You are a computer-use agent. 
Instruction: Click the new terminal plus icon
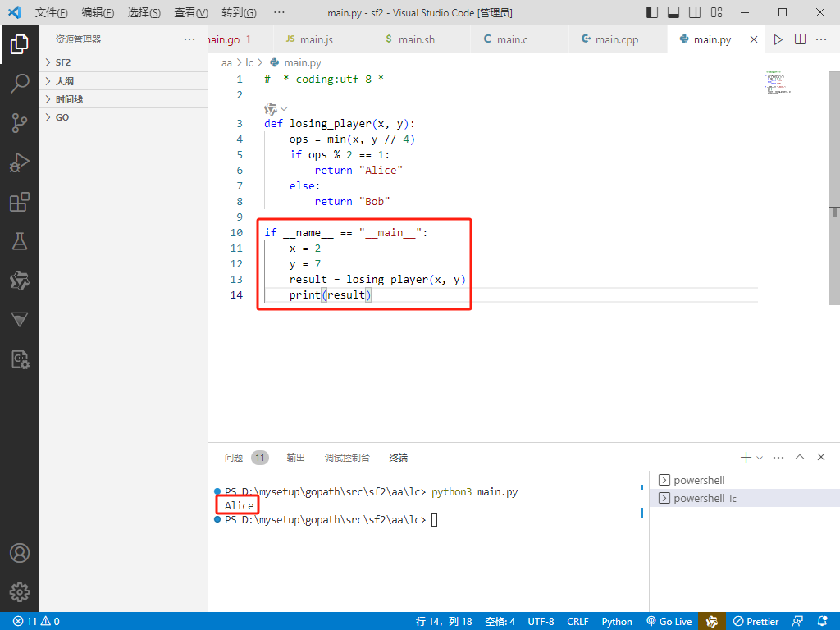[745, 457]
